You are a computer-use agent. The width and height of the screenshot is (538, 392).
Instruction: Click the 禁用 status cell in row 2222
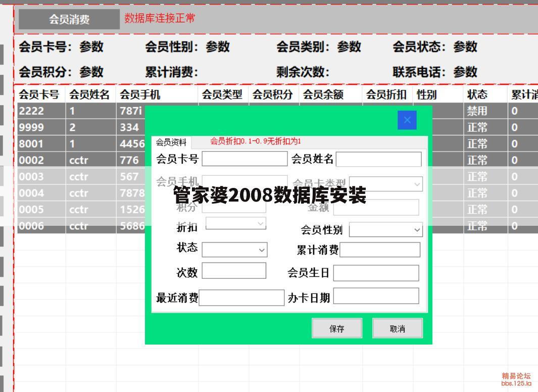coord(485,111)
